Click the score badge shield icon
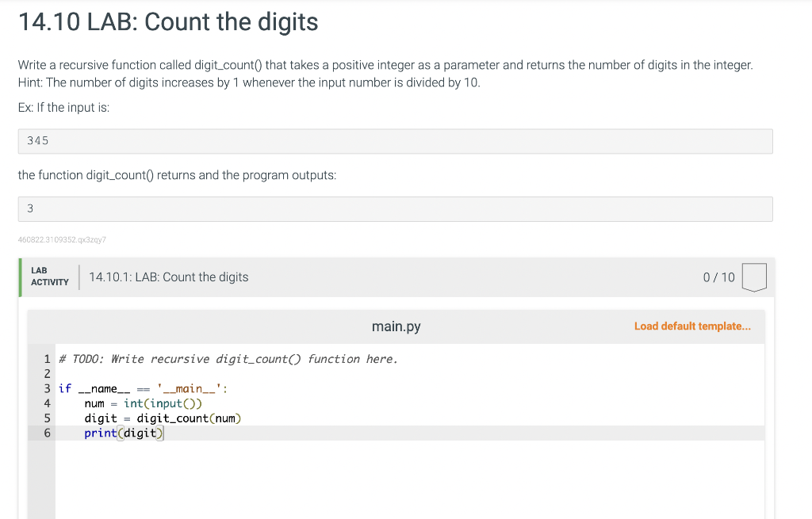This screenshot has width=812, height=519. click(754, 277)
